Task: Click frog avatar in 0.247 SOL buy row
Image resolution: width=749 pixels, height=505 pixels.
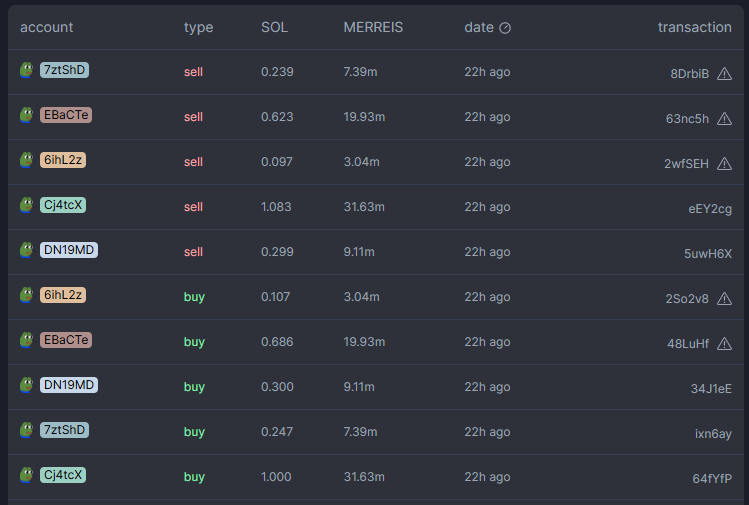Action: [x=27, y=430]
